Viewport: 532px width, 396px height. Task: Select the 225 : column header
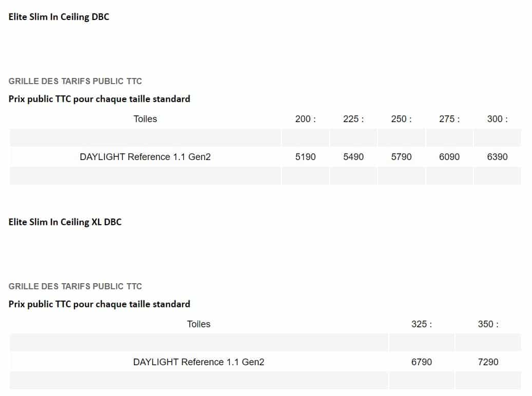coord(353,119)
